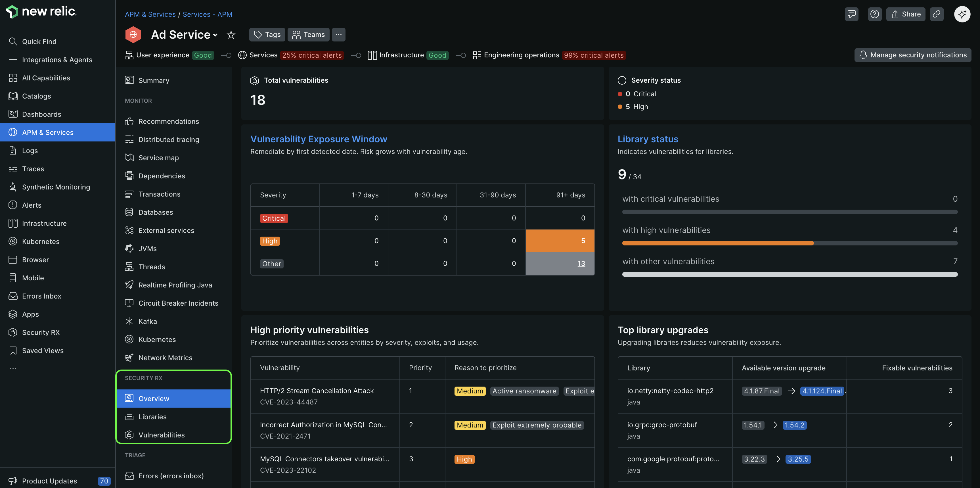Click the help question mark icon
Viewport: 980px width, 488px height.
875,14
